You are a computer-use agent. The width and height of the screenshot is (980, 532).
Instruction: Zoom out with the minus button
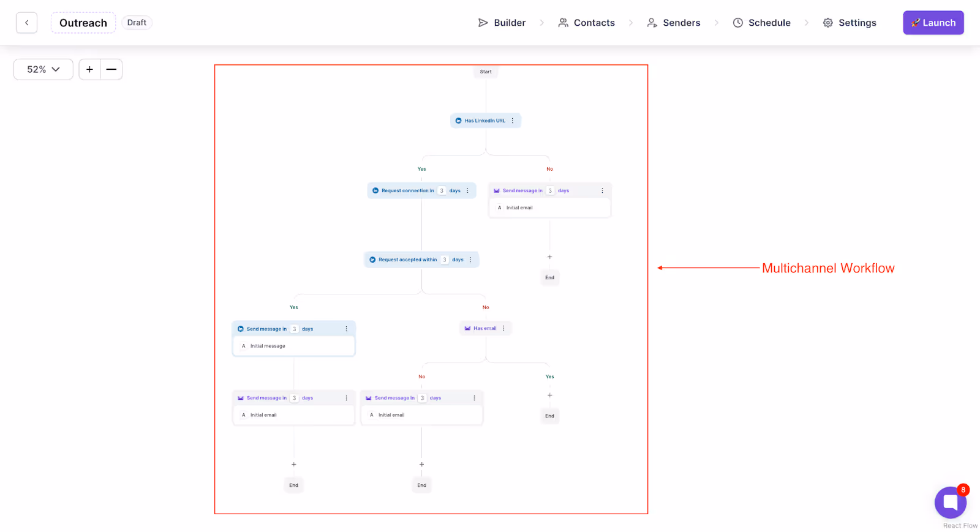click(x=111, y=69)
